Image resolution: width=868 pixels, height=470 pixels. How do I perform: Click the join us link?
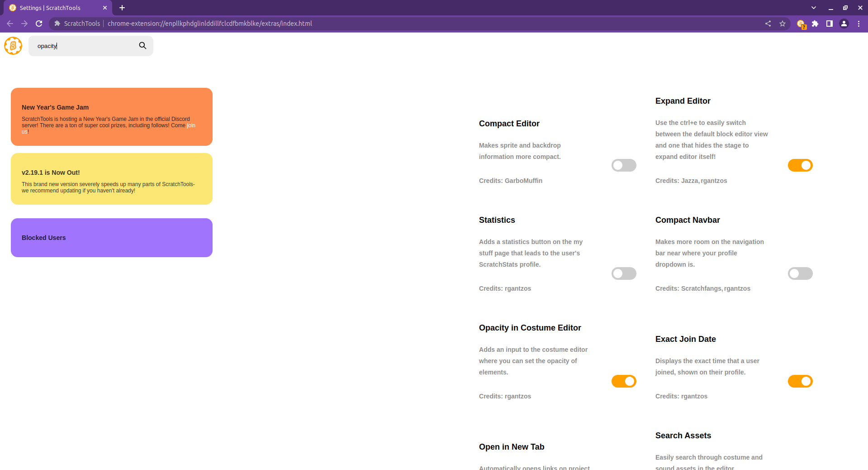point(191,125)
